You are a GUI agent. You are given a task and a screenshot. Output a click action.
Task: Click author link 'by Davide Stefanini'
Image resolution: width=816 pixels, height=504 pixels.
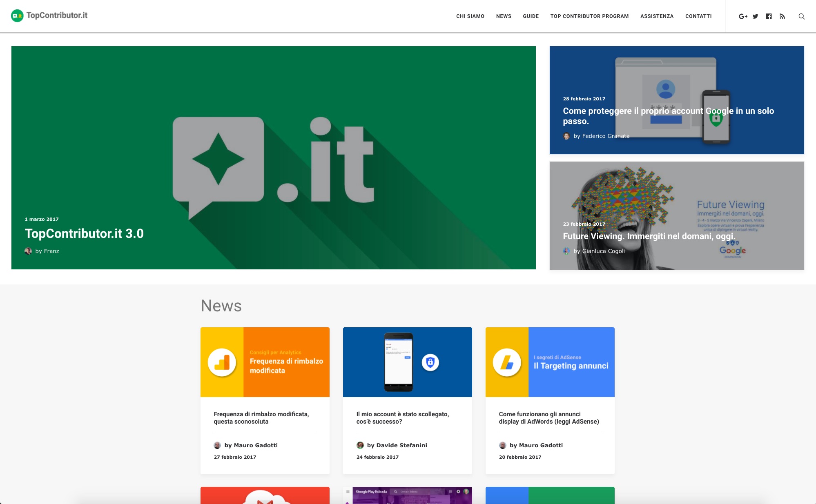397,445
